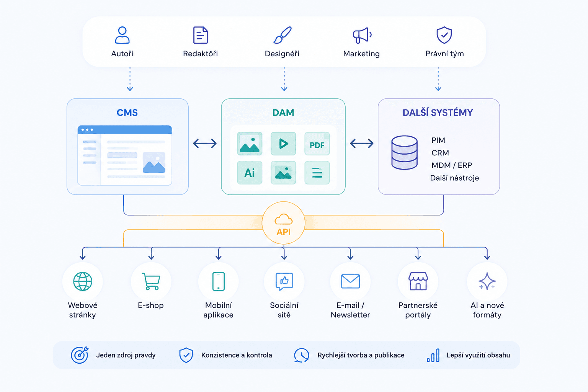Click the AI a nové formáty label
Viewport: 588px width, 392px height.
[x=487, y=310]
